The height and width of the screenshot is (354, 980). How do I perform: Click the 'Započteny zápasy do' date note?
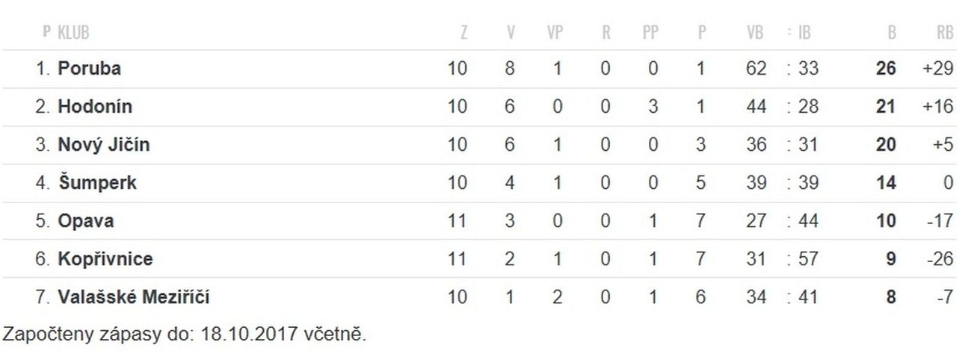[x=185, y=335]
